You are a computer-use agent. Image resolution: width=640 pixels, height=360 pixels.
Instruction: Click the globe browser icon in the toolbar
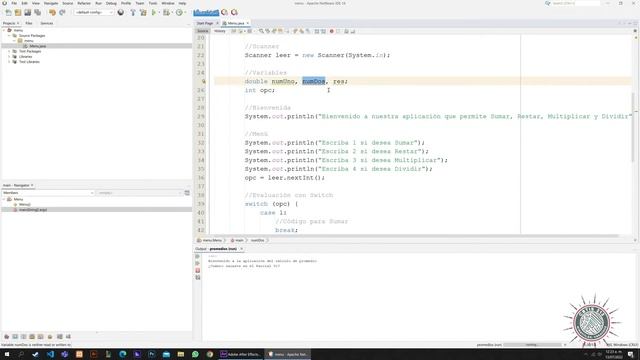pyautogui.click(x=121, y=13)
